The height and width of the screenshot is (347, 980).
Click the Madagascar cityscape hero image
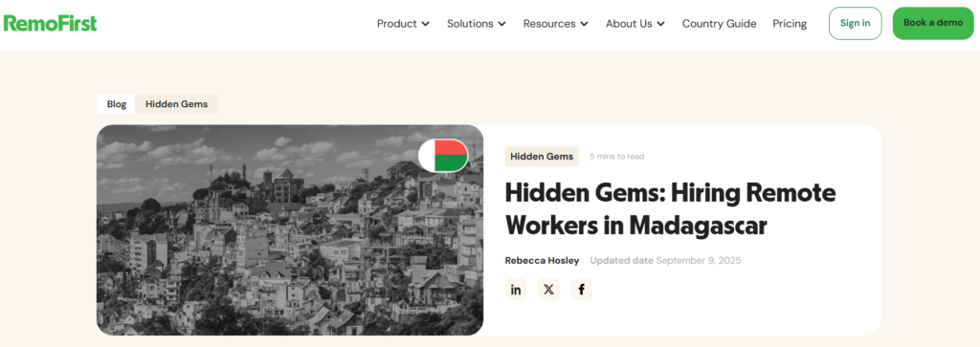pos(290,229)
